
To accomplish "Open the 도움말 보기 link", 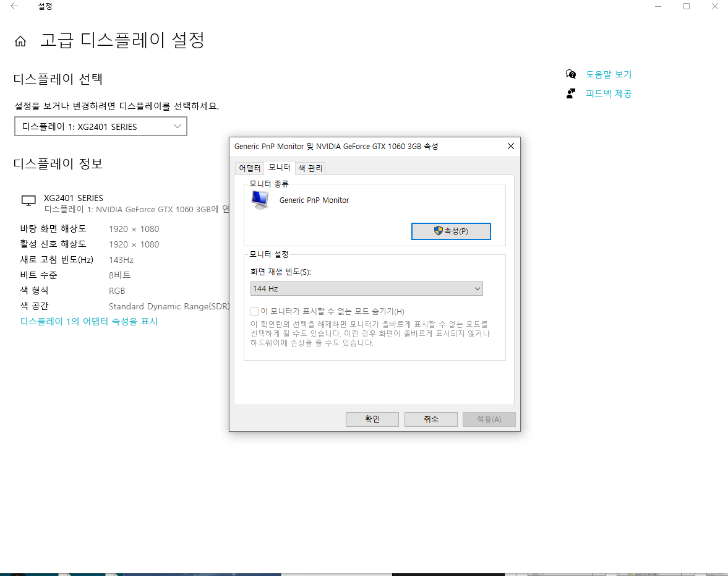I will 609,74.
